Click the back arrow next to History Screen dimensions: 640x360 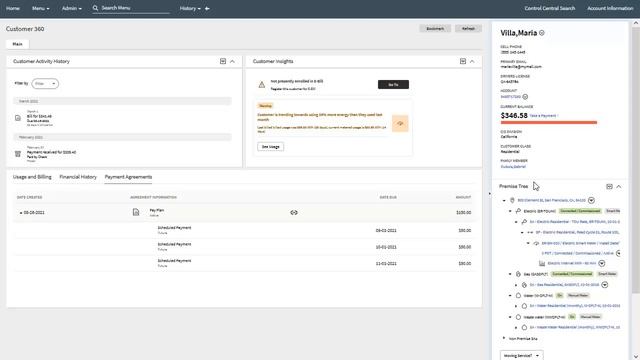(x=207, y=8)
